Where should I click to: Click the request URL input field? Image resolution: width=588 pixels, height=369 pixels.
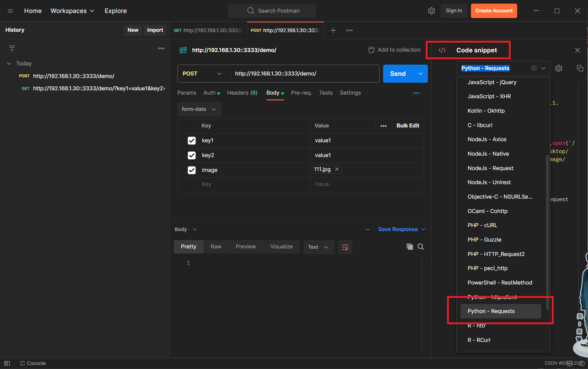click(x=305, y=74)
